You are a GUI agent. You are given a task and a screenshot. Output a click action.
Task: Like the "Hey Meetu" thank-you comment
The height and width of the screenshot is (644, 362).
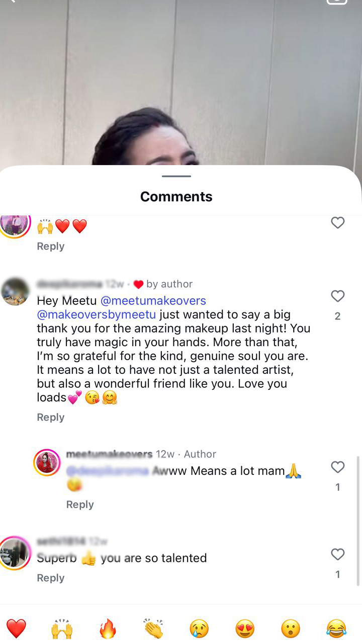click(x=338, y=296)
